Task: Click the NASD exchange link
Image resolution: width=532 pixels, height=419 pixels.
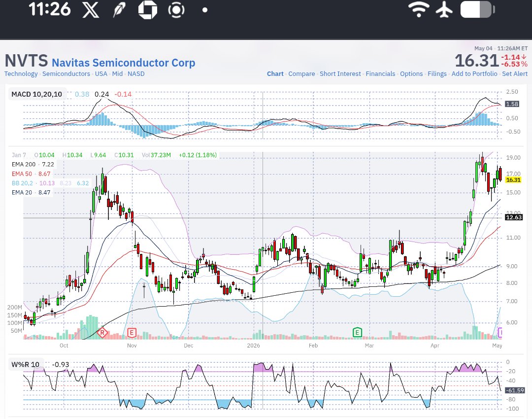Action: point(136,73)
